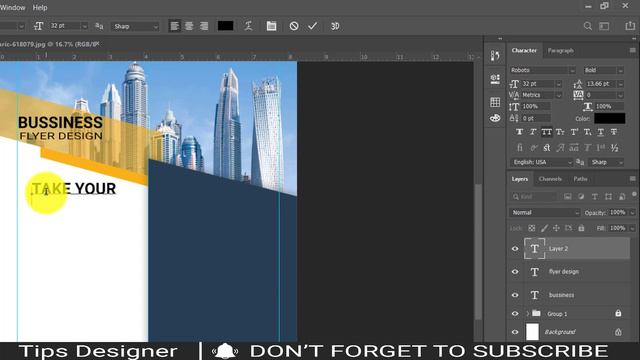Viewport: 640px width, 360px height.
Task: Click the black text color swatch in options bar
Action: pos(225,26)
